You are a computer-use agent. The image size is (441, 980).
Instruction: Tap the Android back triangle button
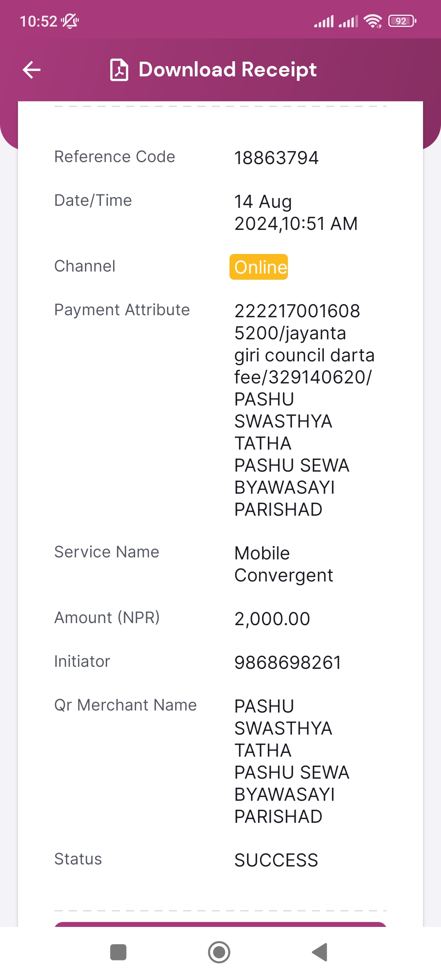tap(320, 952)
